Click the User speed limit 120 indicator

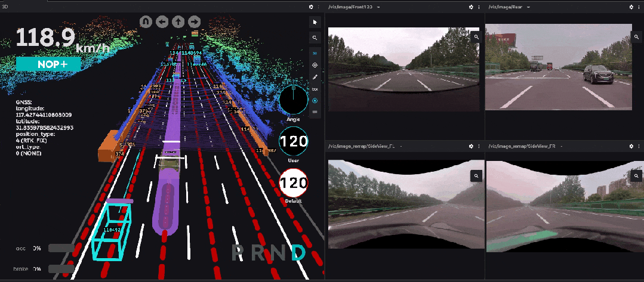point(293,141)
